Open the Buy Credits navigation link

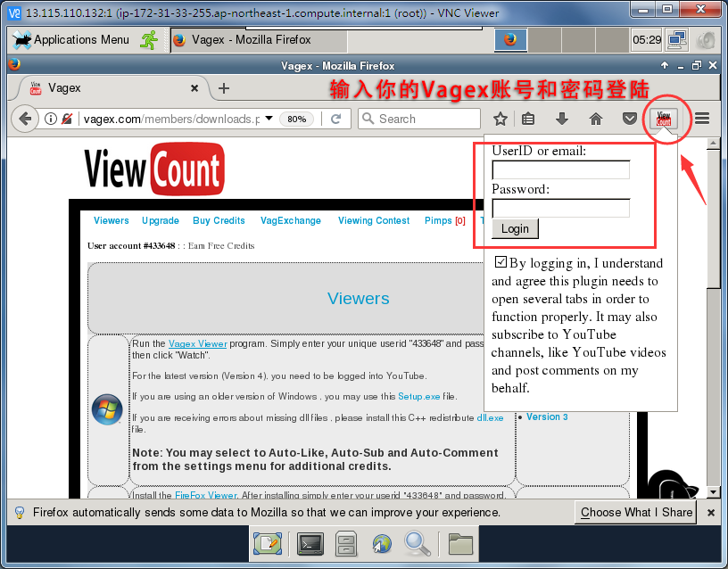[x=219, y=220]
